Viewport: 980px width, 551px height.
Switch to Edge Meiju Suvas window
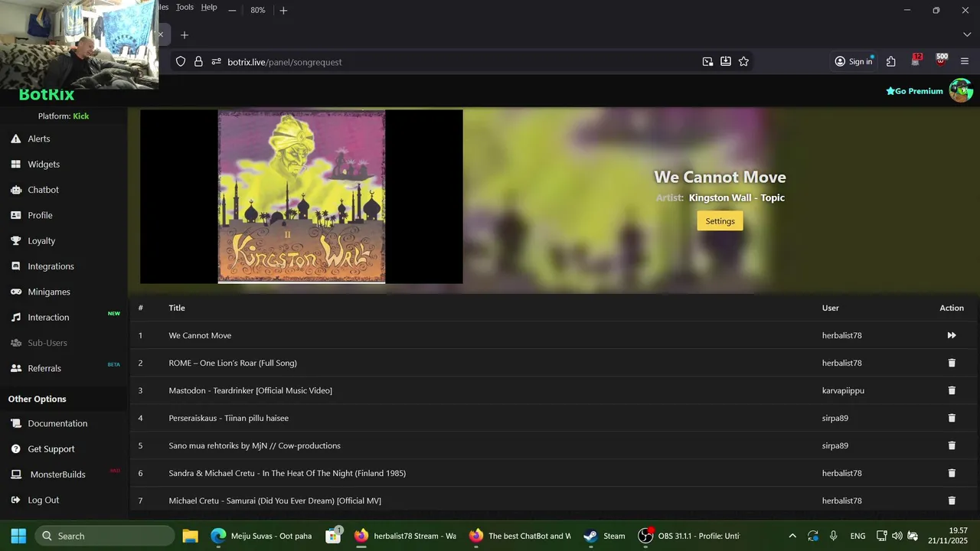tap(261, 536)
